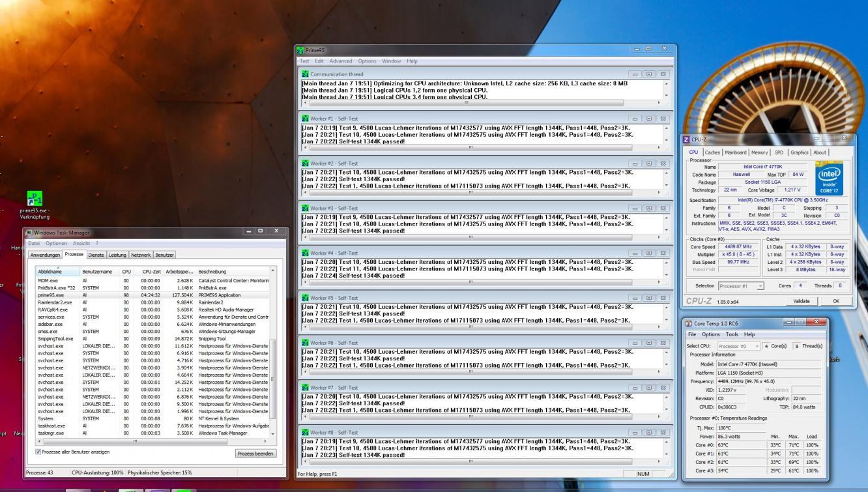Click the 'Prozess beenden' button
This screenshot has height=492, width=868.
pyautogui.click(x=256, y=454)
